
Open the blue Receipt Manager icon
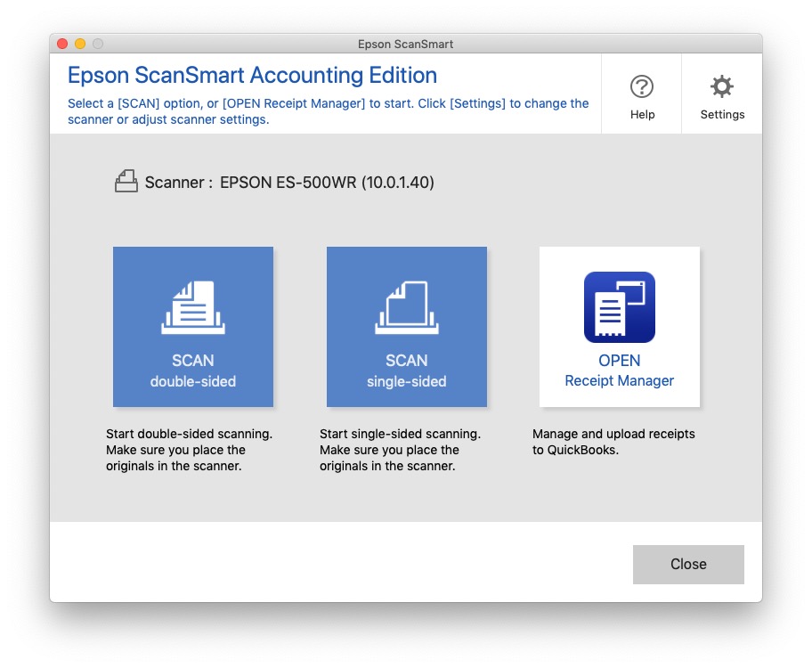(x=619, y=307)
